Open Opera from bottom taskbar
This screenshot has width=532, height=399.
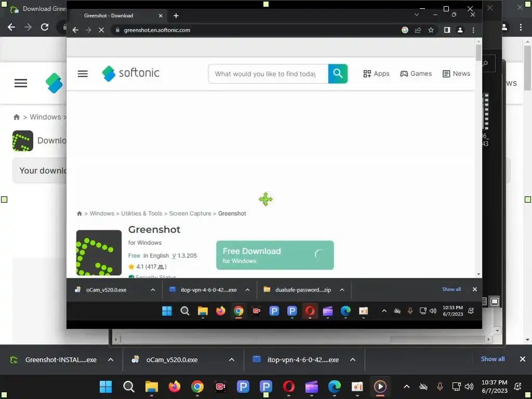coord(288,387)
